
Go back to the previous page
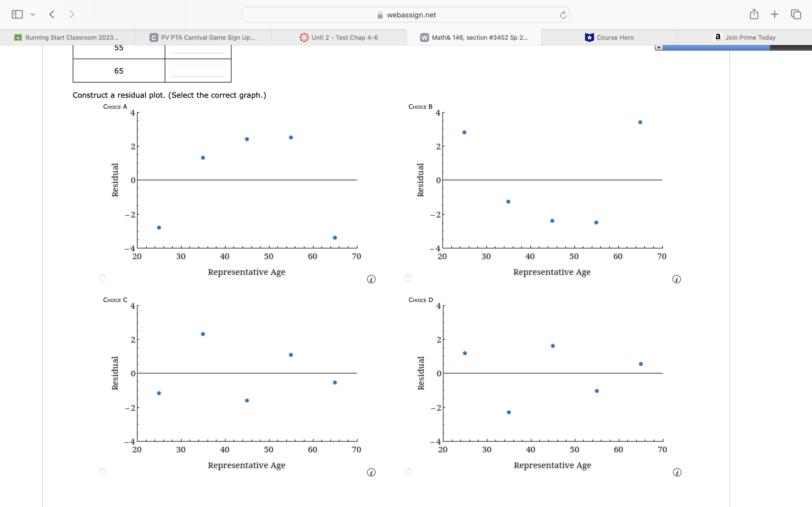coord(52,14)
